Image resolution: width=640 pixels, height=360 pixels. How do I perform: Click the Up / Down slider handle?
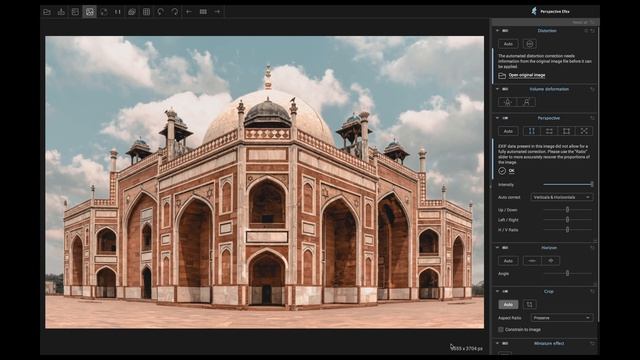[x=567, y=210]
